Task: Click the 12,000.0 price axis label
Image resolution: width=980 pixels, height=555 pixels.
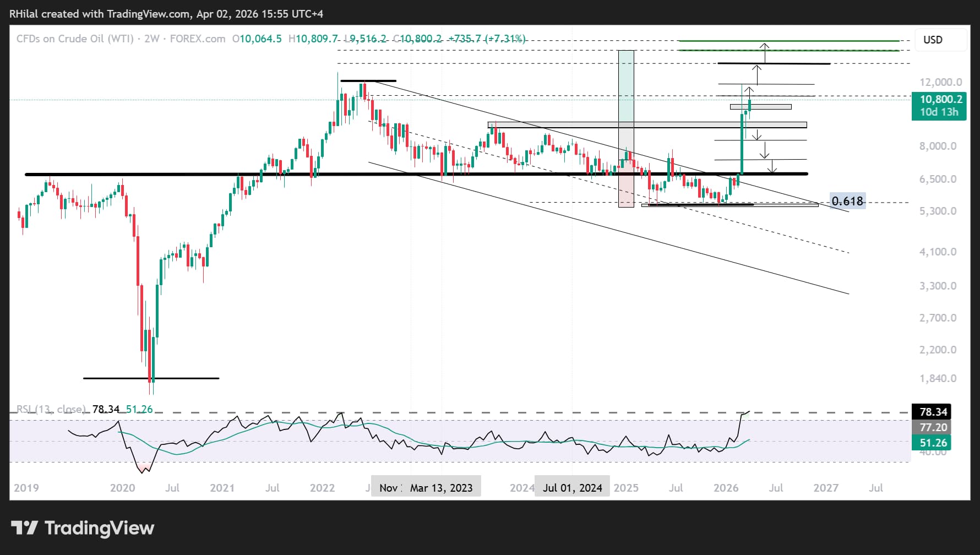Action: 940,82
